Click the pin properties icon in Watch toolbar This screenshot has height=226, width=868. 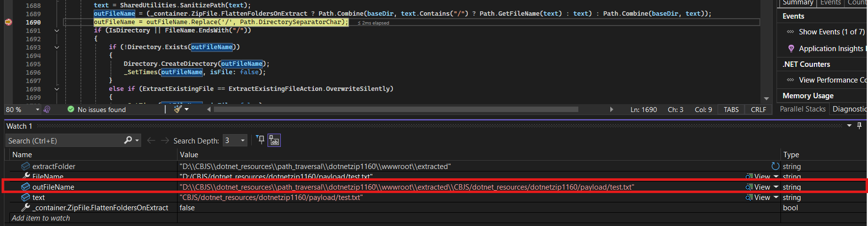point(260,141)
